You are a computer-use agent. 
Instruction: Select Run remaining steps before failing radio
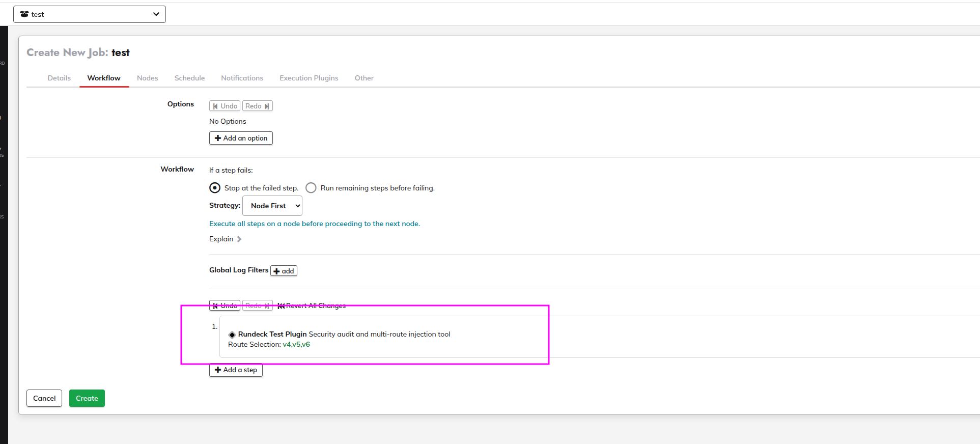pos(311,188)
